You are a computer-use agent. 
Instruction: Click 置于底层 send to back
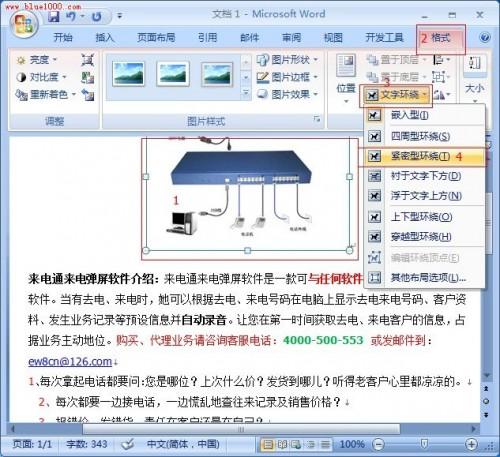pos(396,77)
